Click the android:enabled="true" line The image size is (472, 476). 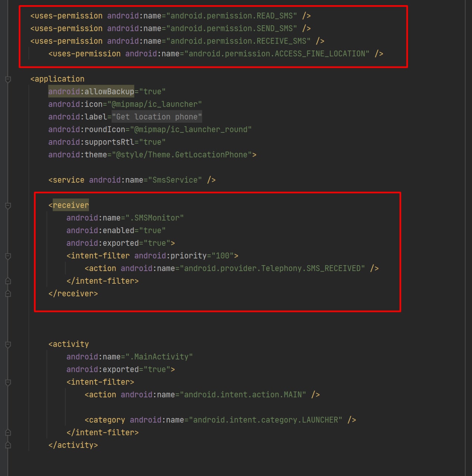[116, 231]
